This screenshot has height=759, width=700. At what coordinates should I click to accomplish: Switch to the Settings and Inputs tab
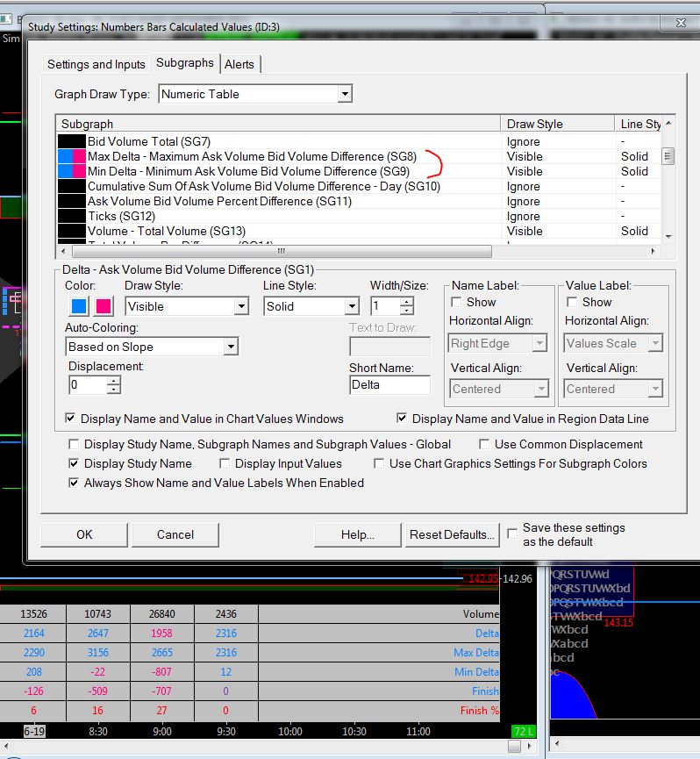coord(96,64)
